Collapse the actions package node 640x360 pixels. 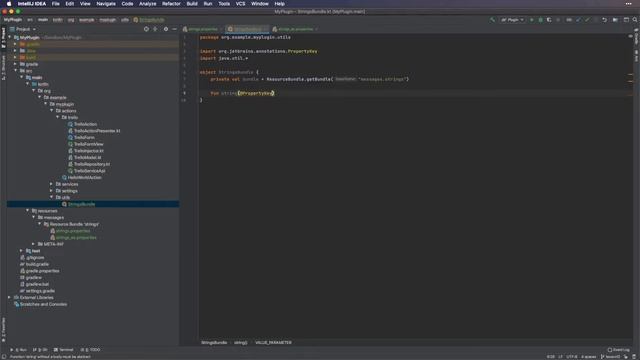(52, 111)
